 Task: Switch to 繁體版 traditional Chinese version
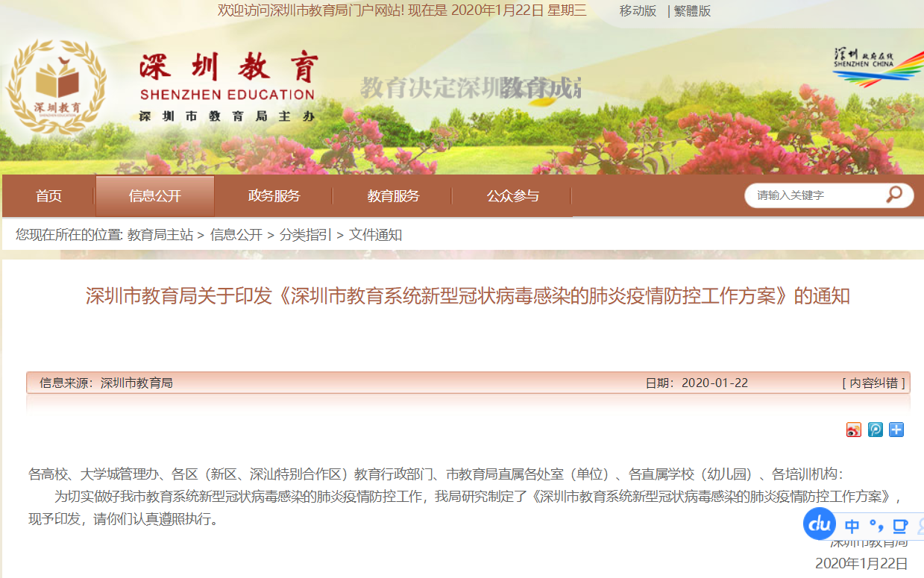pos(692,10)
